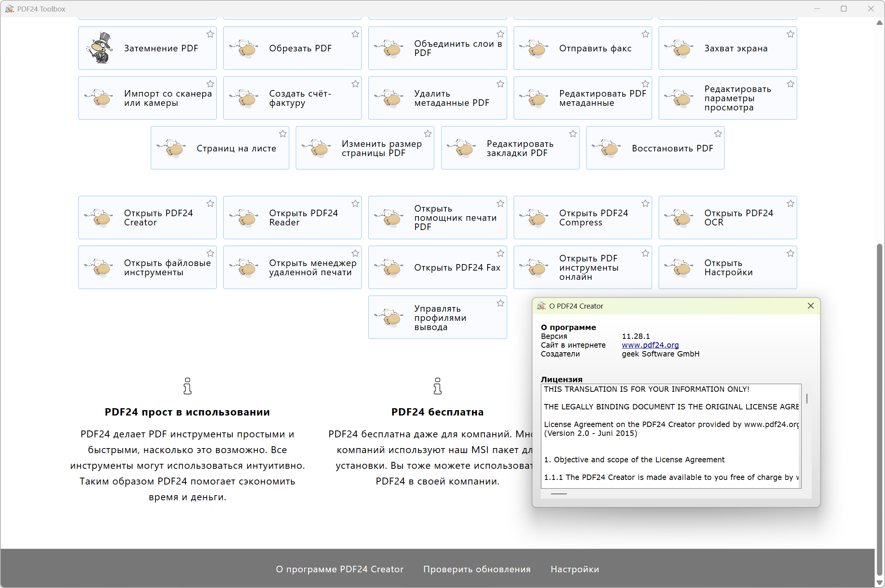Open Изменить размер страницы PDF
The height and width of the screenshot is (588, 885).
[x=365, y=148]
